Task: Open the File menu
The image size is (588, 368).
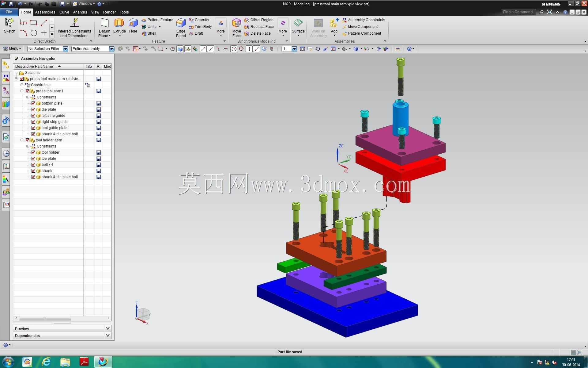Action: coord(9,12)
